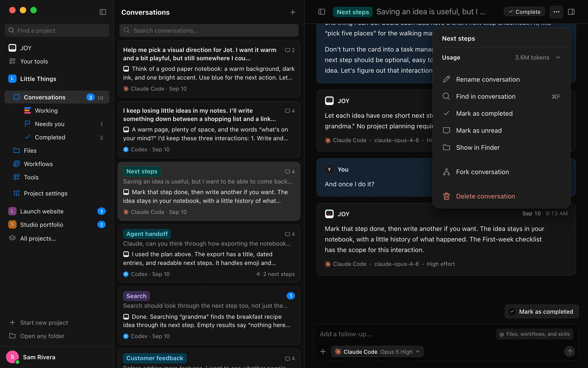
Task: Select Mark as completed in menu
Action: 501,113
